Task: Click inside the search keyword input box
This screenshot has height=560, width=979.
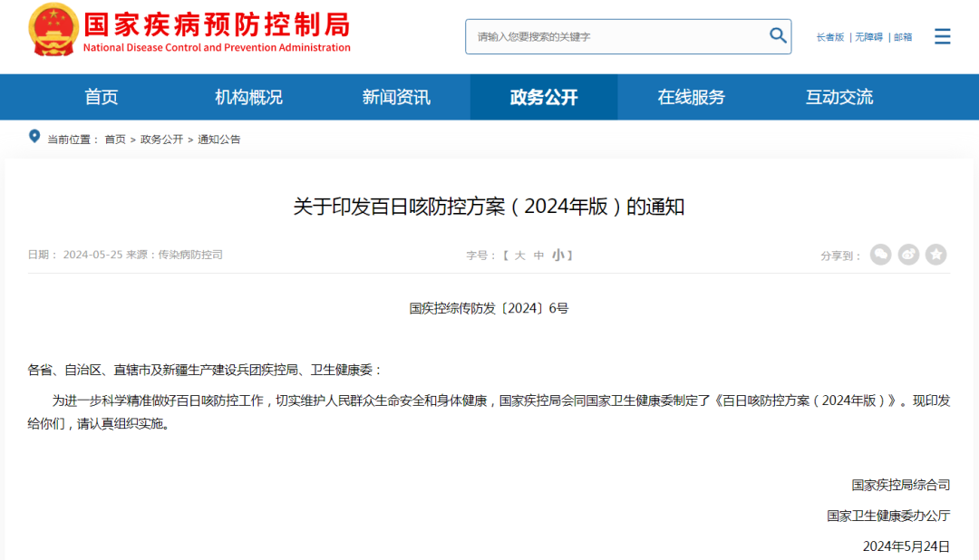Action: pos(616,36)
